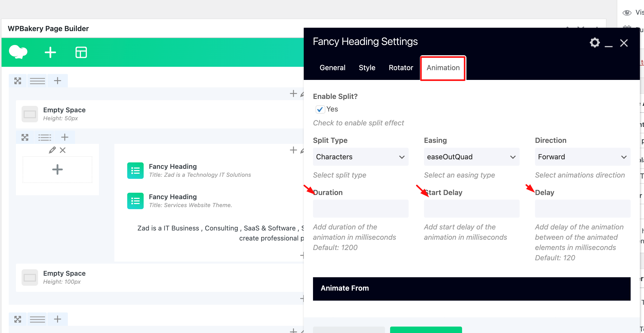This screenshot has width=644, height=333.
Task: Click plus icon below the 'create professional' paragraph
Action: pyautogui.click(x=302, y=255)
